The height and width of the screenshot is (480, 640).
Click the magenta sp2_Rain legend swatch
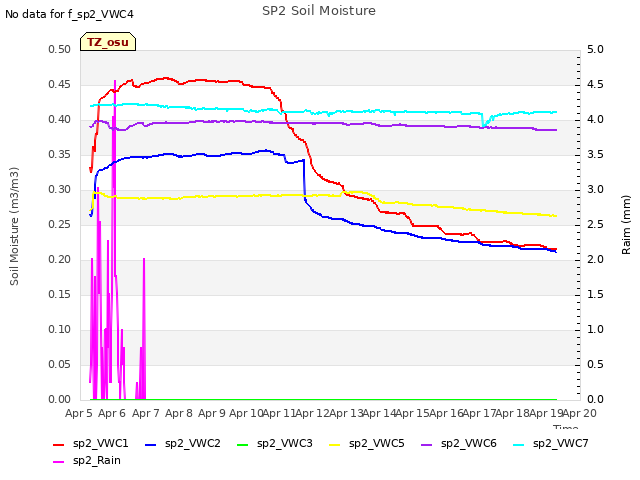tap(59, 462)
